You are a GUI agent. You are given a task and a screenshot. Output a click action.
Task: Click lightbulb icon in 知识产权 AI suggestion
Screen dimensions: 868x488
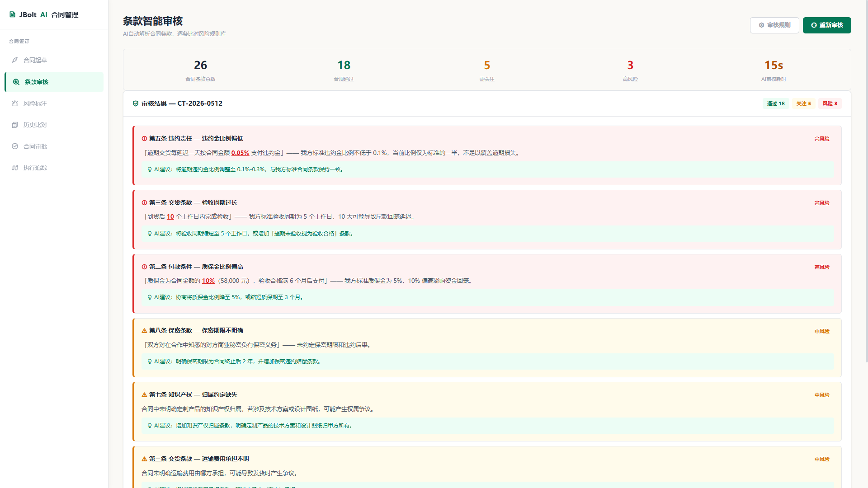coord(150,426)
